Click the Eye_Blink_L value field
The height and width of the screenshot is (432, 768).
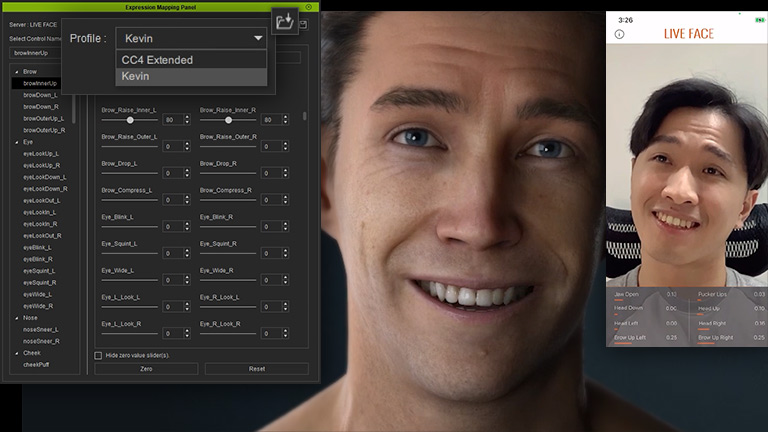coord(170,227)
